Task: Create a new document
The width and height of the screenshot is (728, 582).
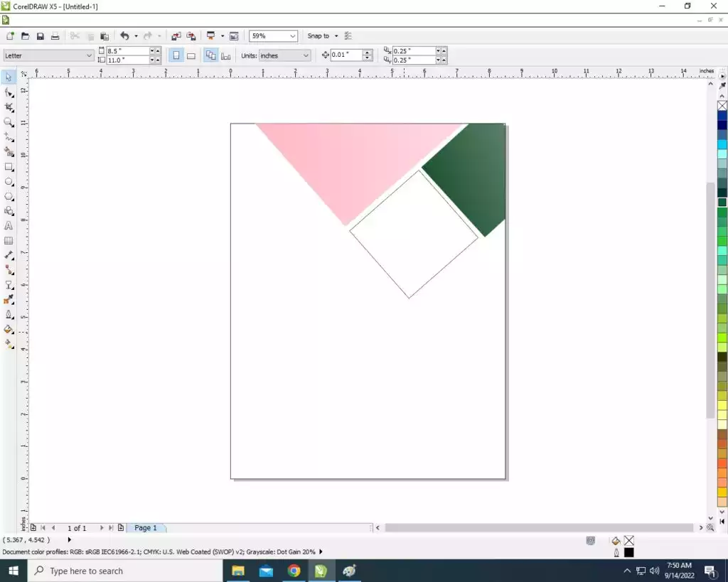Action: tap(10, 36)
